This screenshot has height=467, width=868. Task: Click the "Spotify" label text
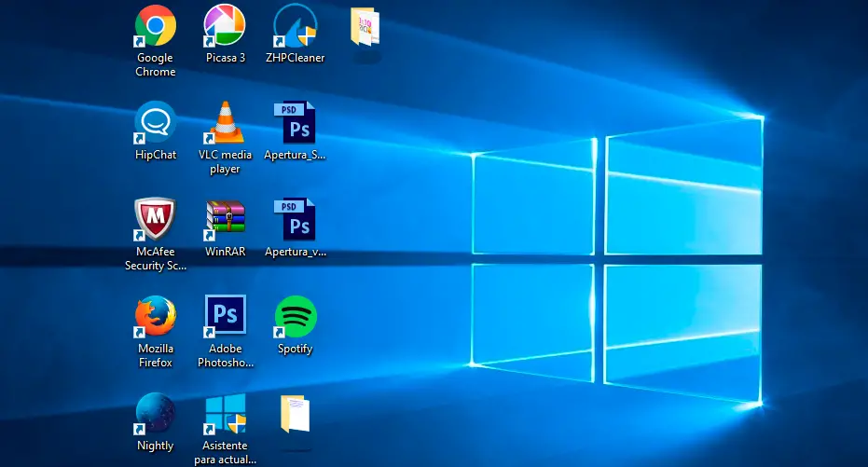point(295,349)
